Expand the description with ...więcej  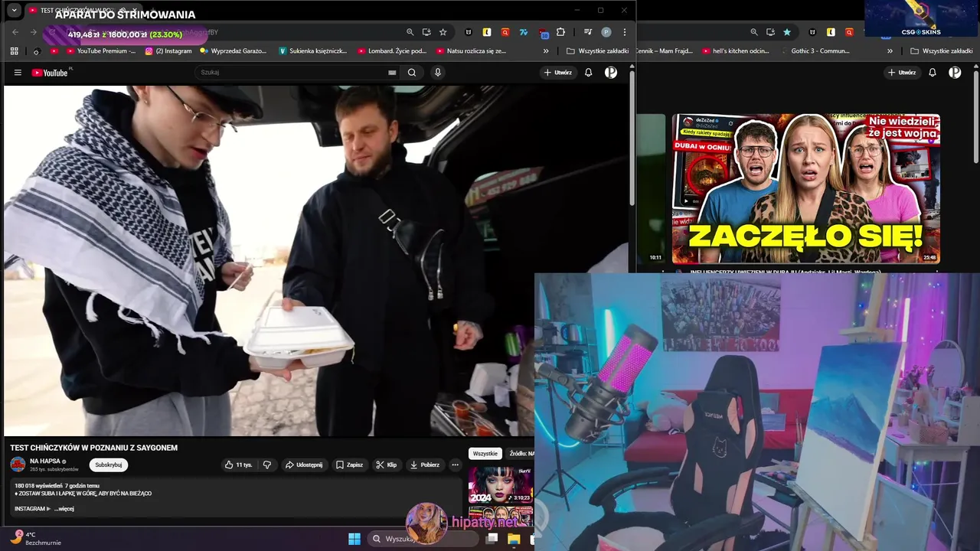[64, 509]
